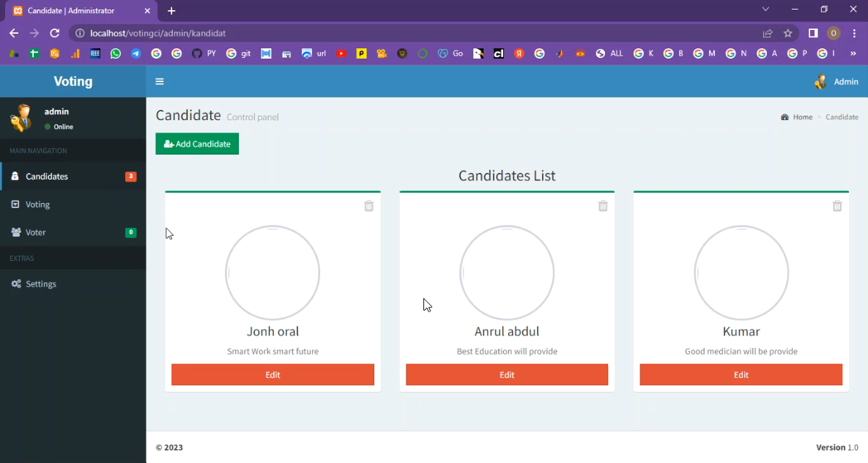The width and height of the screenshot is (868, 463).
Task: Open a new browser tab
Action: point(171,11)
